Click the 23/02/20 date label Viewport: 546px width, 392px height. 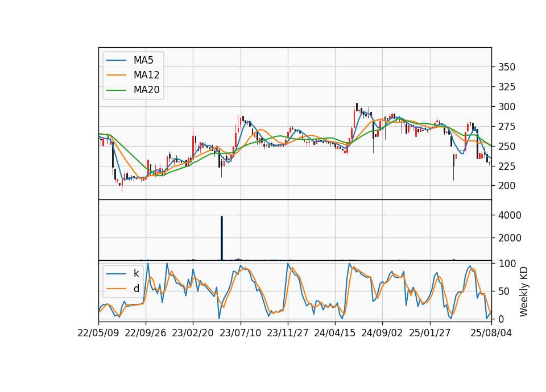pyautogui.click(x=193, y=333)
